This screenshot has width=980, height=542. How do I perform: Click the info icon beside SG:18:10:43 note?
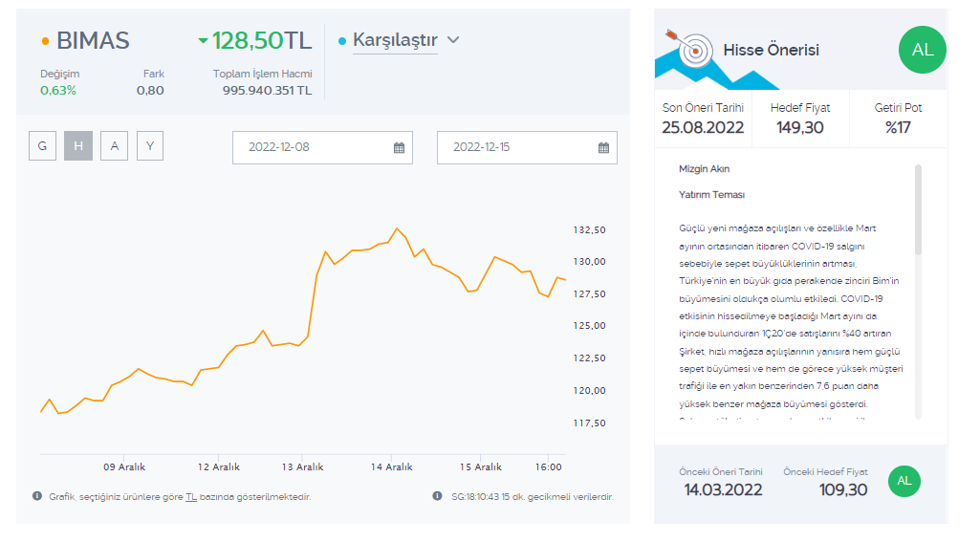(x=438, y=496)
